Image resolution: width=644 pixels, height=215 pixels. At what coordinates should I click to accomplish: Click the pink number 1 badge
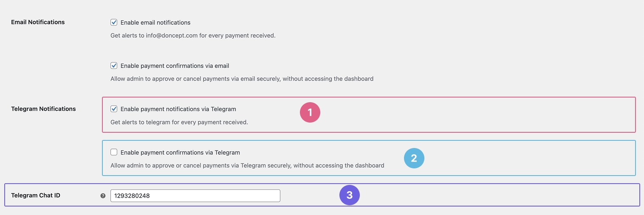click(310, 112)
